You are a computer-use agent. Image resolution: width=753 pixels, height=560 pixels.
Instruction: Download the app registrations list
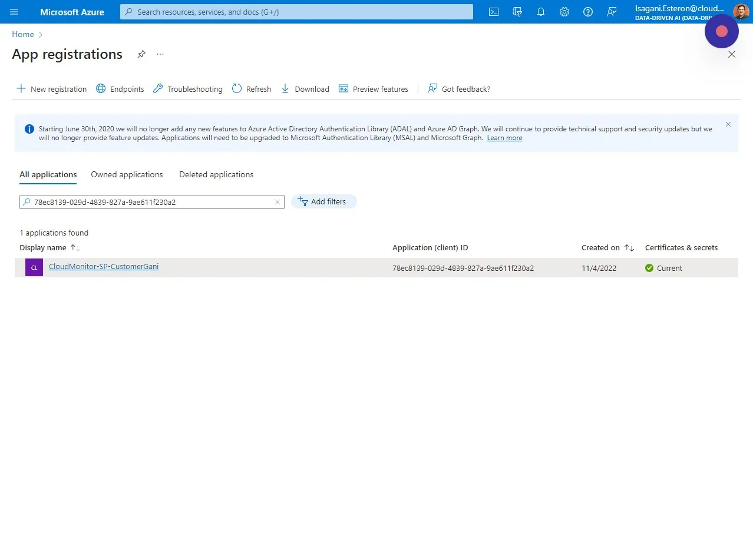(x=305, y=89)
